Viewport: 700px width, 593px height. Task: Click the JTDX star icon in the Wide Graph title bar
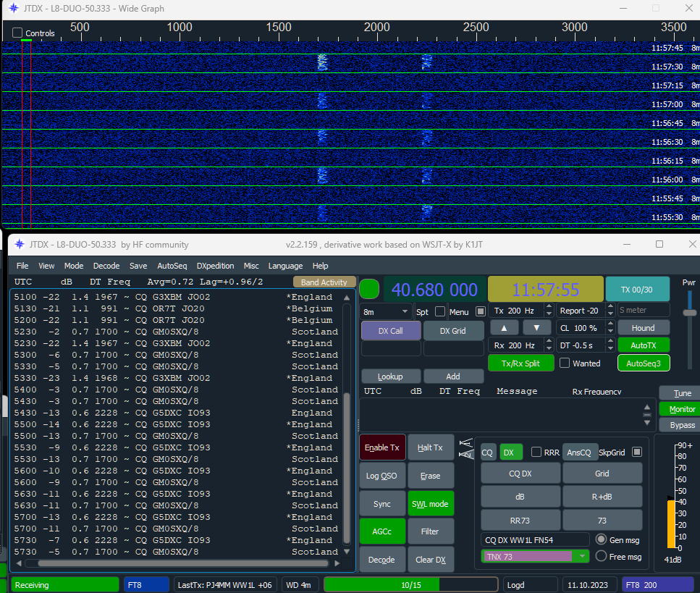click(x=14, y=8)
